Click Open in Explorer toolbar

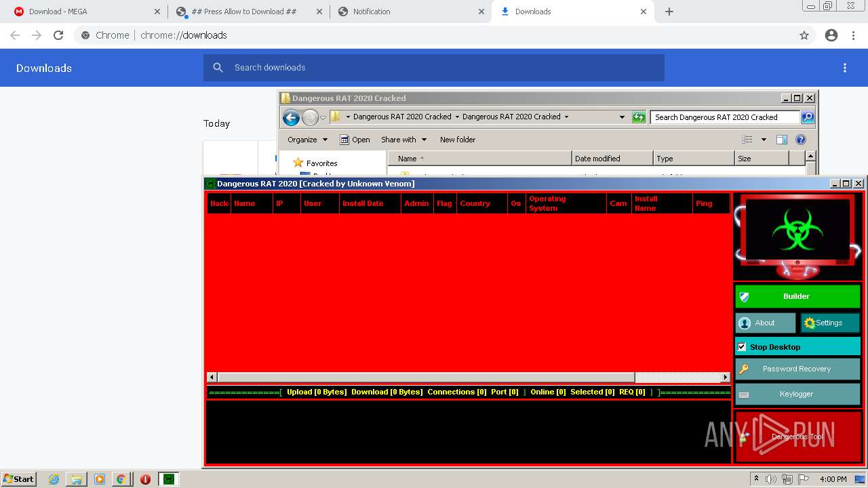[355, 140]
